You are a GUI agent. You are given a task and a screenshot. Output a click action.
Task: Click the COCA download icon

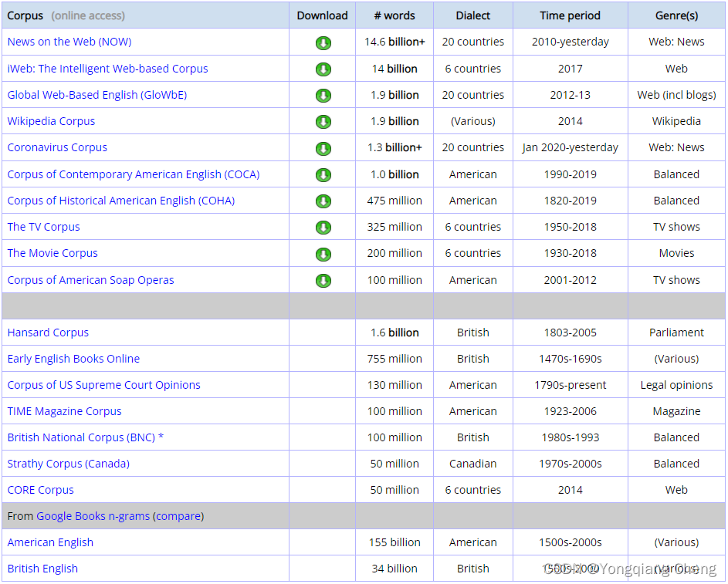[323, 175]
